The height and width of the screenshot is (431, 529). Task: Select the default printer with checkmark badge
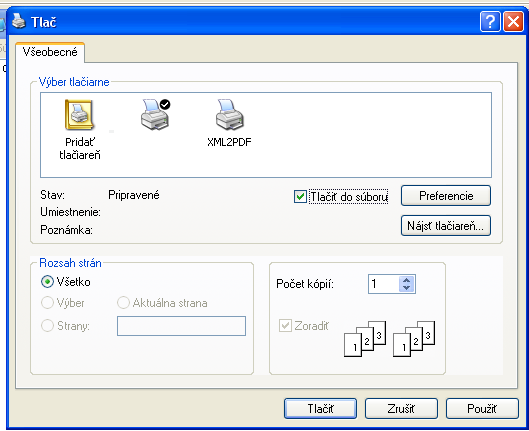(155, 114)
